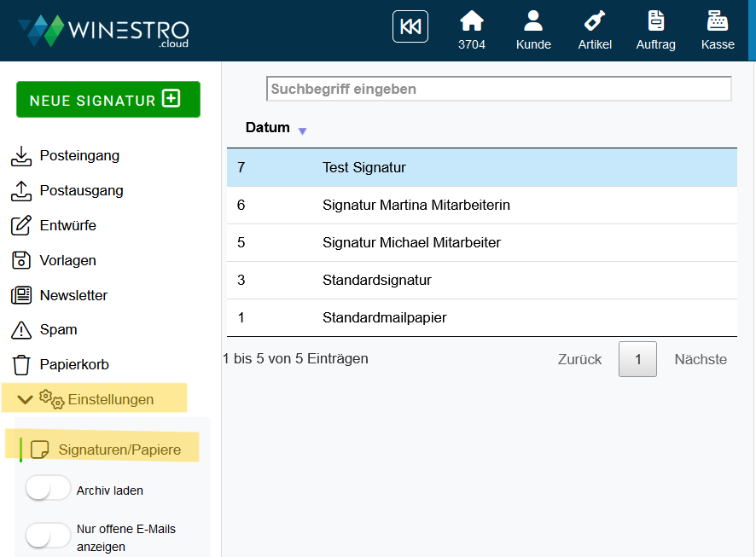Open the Posteingang inbox folder
The height and width of the screenshot is (557, 756).
[x=79, y=156]
